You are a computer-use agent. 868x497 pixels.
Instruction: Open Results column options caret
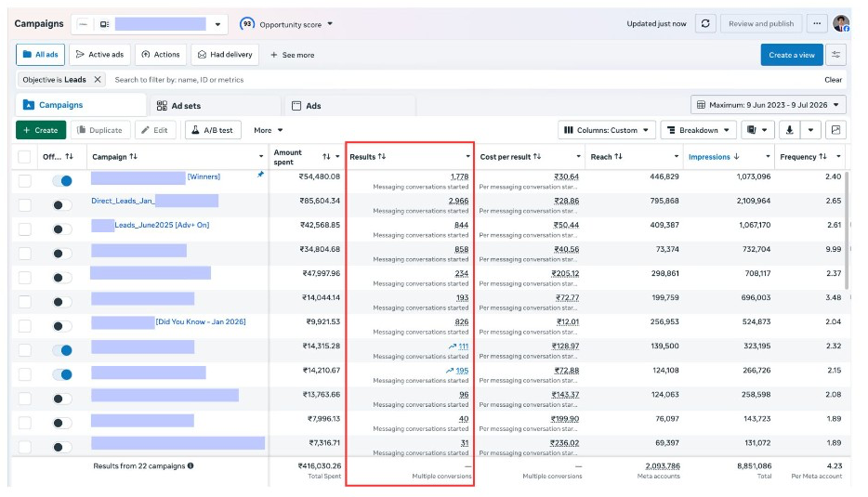coord(468,157)
